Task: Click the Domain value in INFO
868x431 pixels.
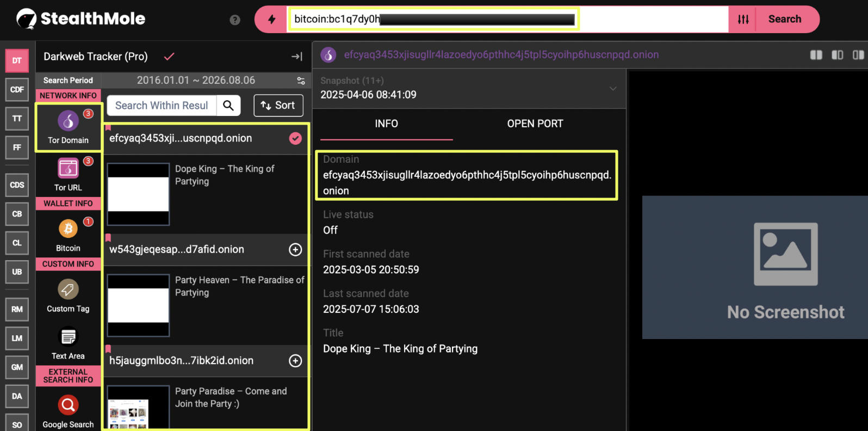Action: tap(467, 183)
